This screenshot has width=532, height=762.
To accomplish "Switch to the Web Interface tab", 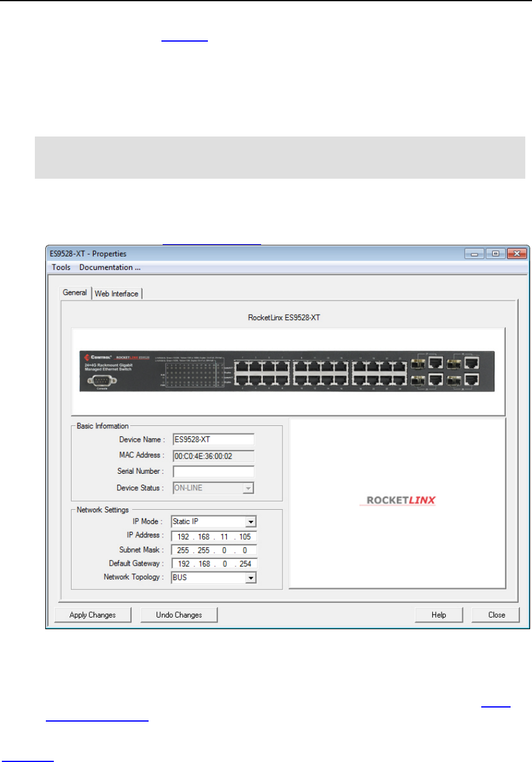I will (117, 294).
